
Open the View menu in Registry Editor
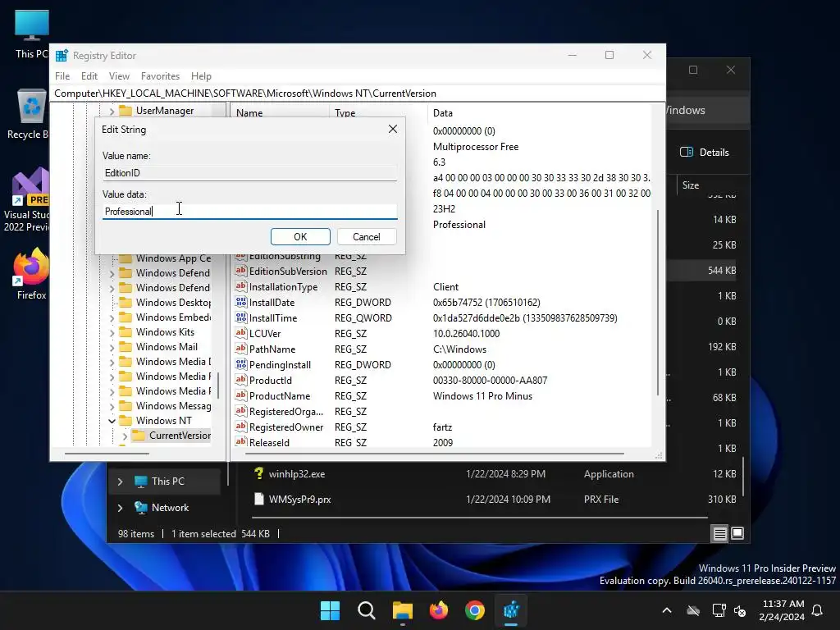point(119,76)
